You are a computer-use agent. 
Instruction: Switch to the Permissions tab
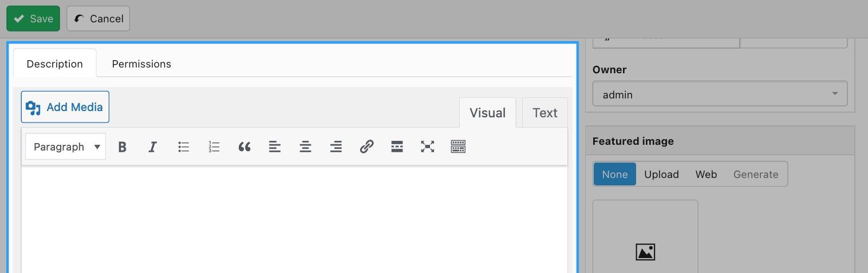(x=141, y=64)
